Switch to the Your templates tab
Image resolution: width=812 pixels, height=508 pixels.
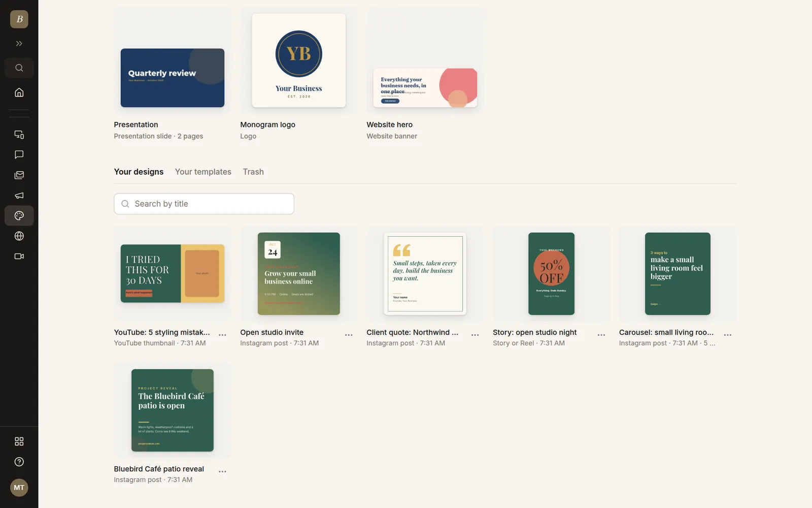[203, 172]
